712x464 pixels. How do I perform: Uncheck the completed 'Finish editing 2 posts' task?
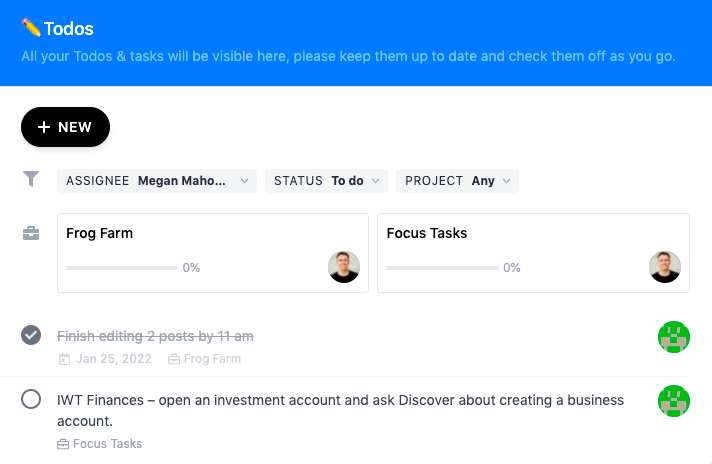31,335
